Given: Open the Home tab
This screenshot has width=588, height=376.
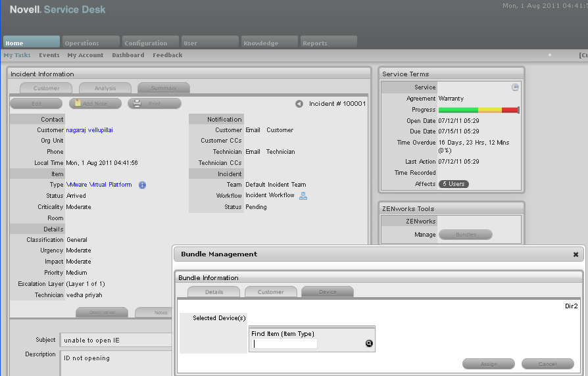Looking at the screenshot, I should click(x=31, y=42).
